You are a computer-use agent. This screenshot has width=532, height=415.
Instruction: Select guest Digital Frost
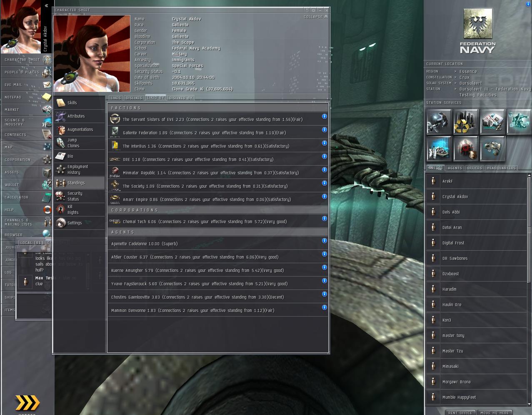coord(476,243)
